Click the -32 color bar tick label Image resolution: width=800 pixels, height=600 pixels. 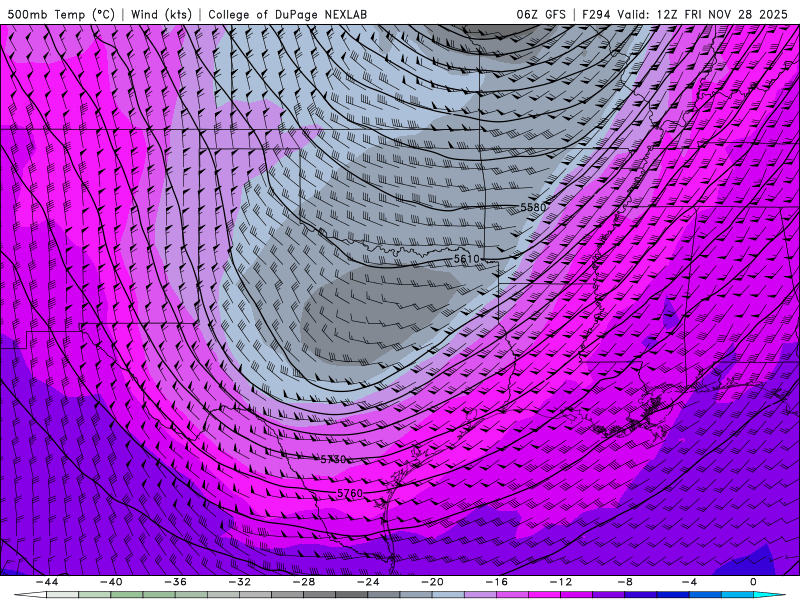pos(240,582)
